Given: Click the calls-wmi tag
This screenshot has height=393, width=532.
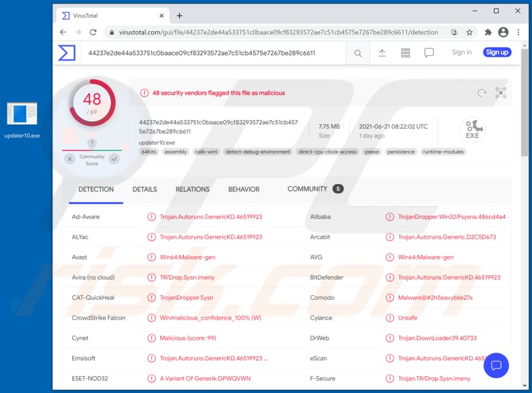Looking at the screenshot, I should [x=206, y=152].
